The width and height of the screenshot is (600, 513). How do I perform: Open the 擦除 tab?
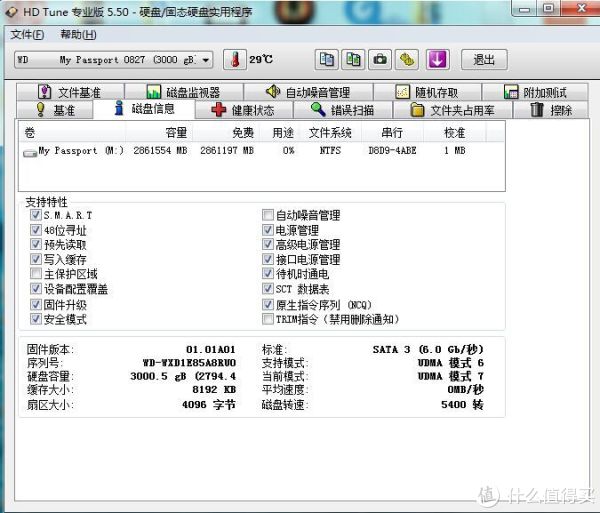(551, 110)
